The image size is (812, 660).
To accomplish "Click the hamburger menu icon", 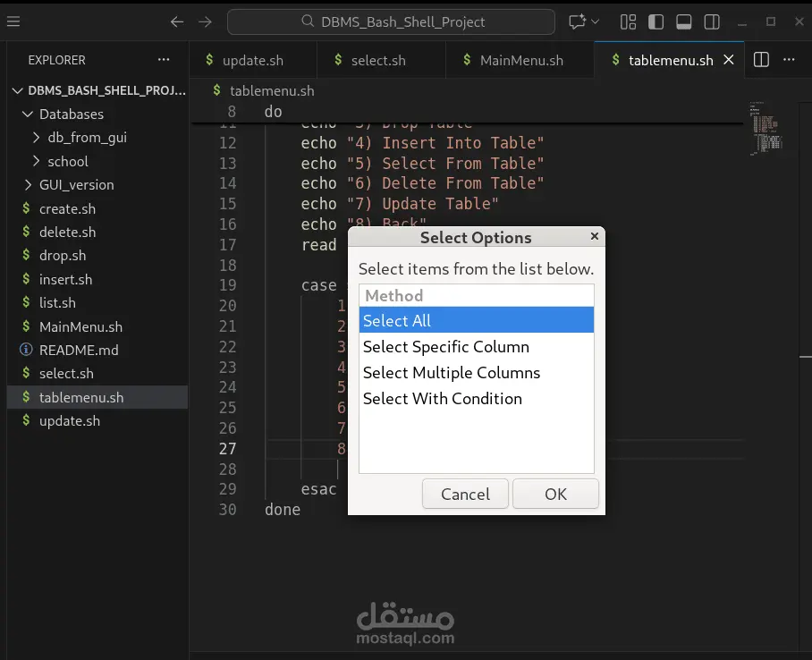I will click(13, 21).
